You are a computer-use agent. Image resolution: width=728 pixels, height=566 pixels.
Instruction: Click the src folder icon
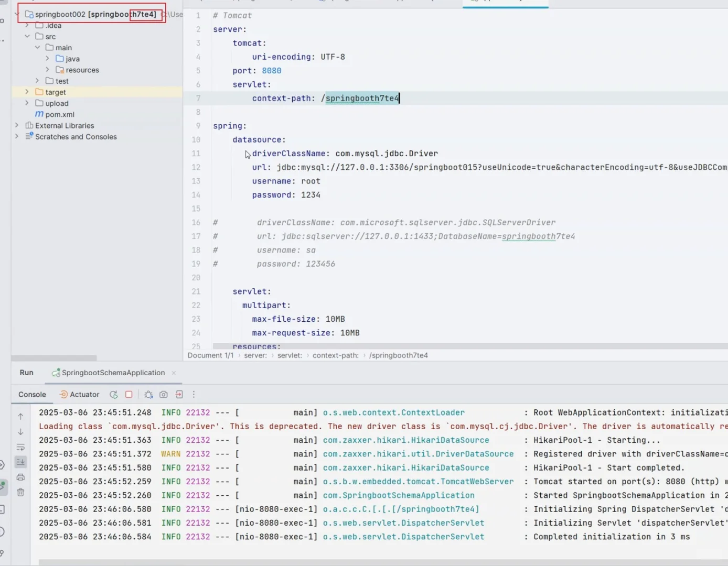39,36
